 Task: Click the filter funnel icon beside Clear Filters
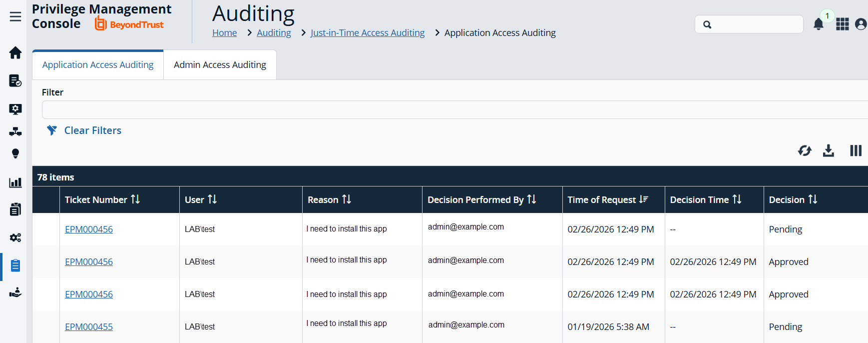tap(52, 130)
